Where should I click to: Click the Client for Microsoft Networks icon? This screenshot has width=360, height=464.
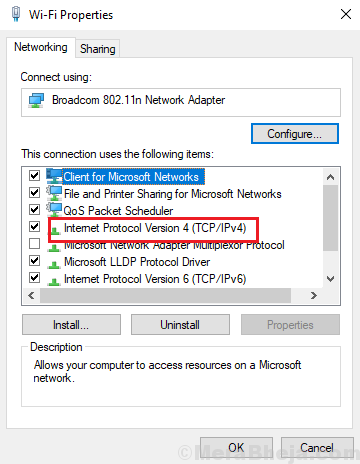(x=54, y=176)
